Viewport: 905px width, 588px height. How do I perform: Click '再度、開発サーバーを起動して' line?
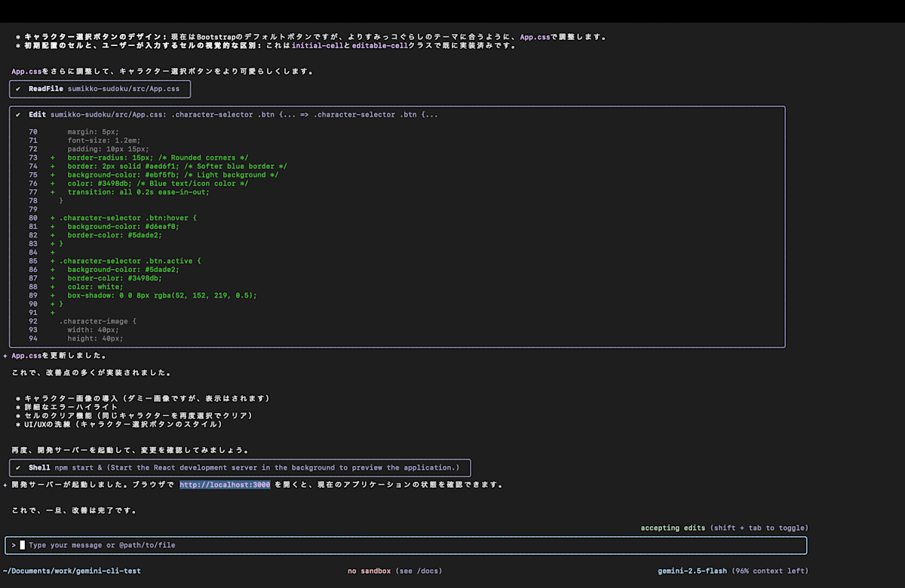point(130,450)
